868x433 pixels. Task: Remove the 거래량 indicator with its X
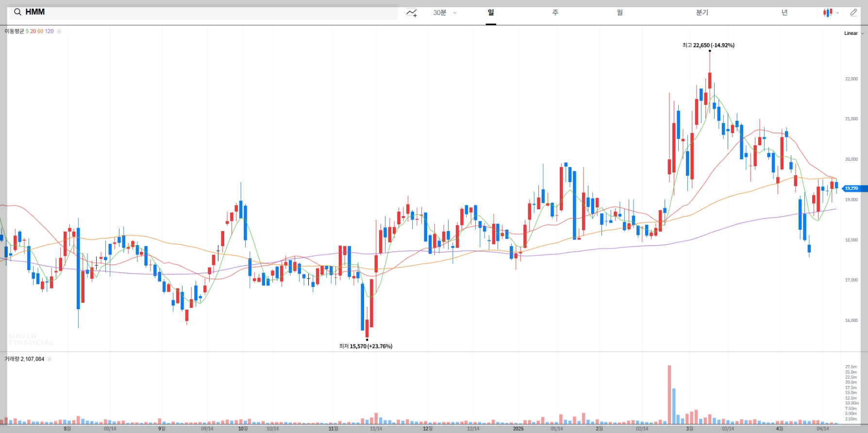tap(50, 359)
